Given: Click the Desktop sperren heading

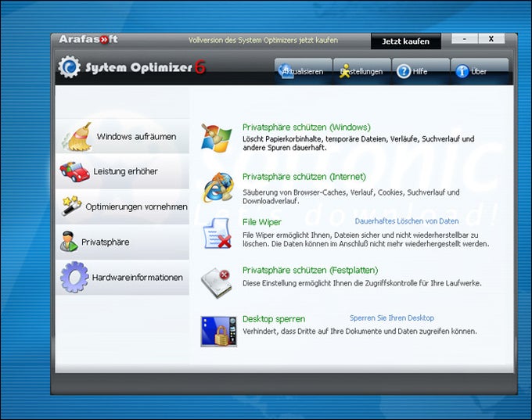Looking at the screenshot, I should 274,319.
